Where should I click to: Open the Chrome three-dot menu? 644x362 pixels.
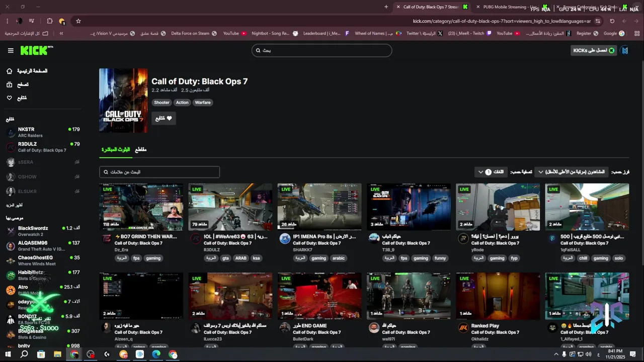[x=7, y=21]
